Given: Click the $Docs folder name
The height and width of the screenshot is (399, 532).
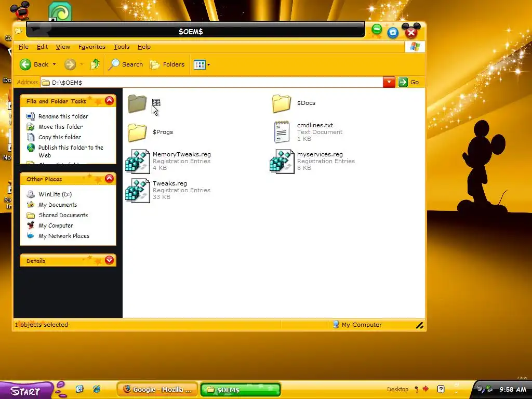Looking at the screenshot, I should [306, 103].
